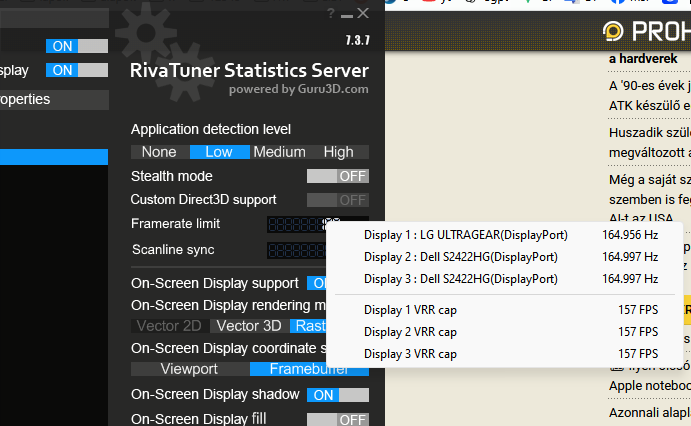Click the Prohardver logo icon

[x=612, y=31]
